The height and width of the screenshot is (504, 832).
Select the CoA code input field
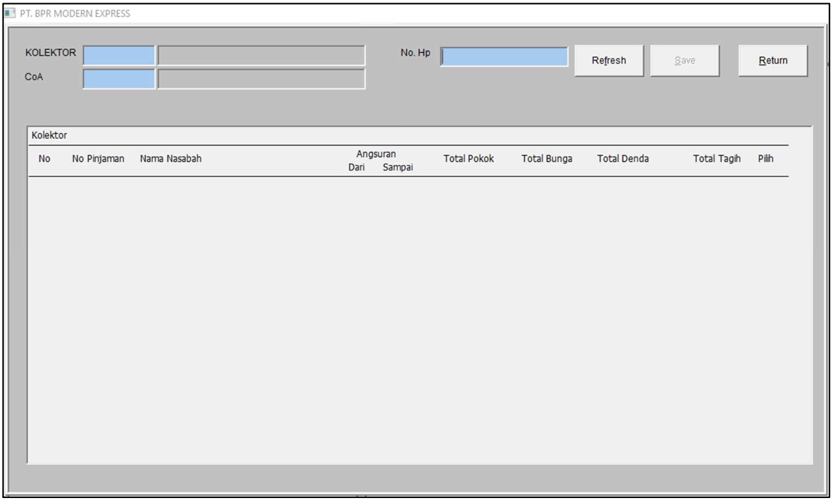118,79
